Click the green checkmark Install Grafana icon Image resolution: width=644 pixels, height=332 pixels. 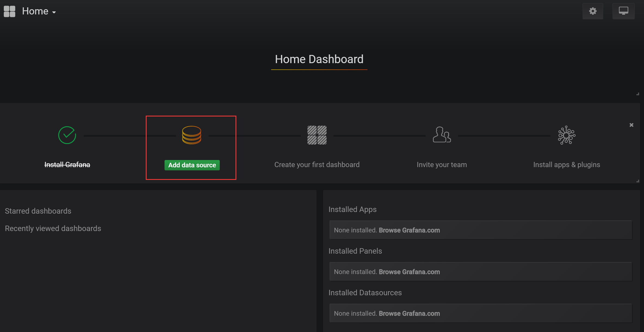click(x=67, y=135)
